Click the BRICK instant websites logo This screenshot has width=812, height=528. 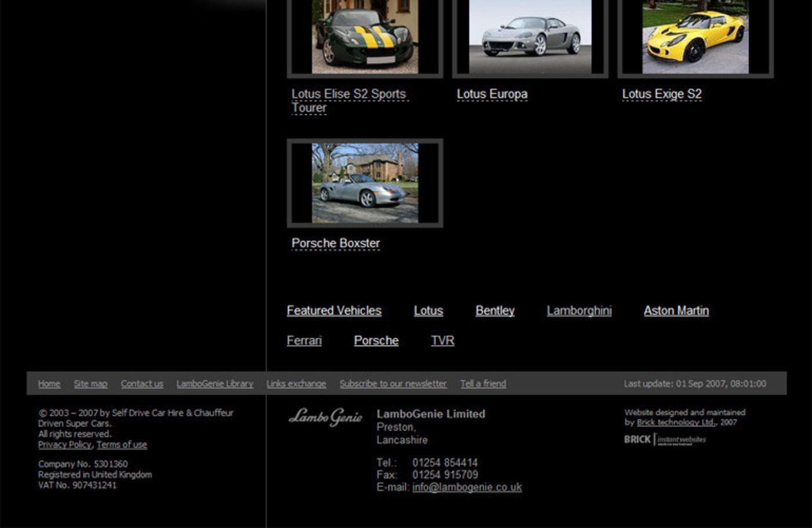point(665,439)
